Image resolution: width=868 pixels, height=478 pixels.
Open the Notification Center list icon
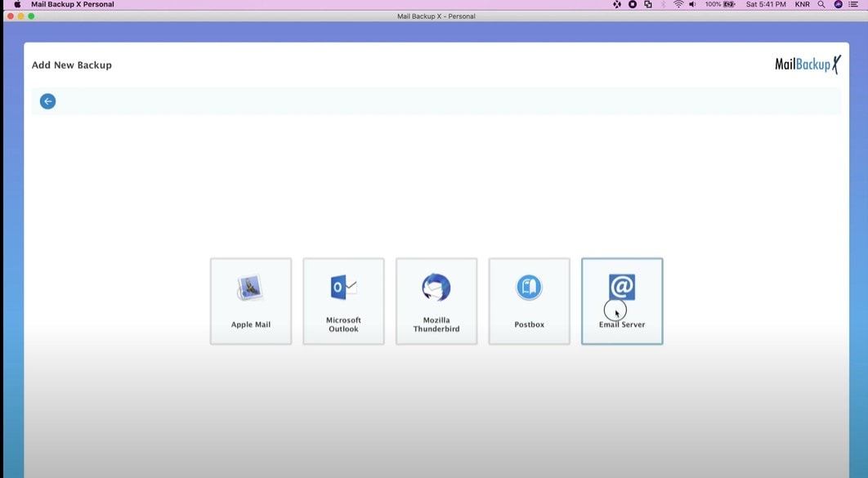pyautogui.click(x=853, y=4)
